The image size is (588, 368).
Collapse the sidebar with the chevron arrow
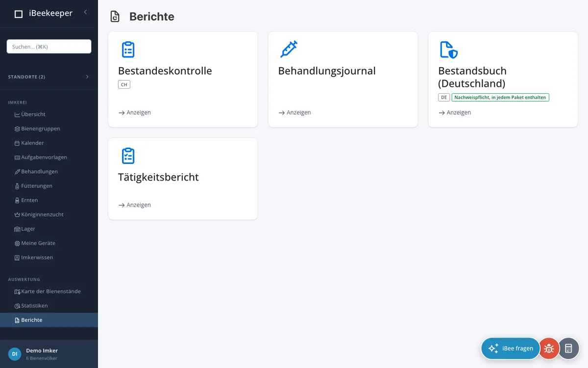tap(85, 12)
